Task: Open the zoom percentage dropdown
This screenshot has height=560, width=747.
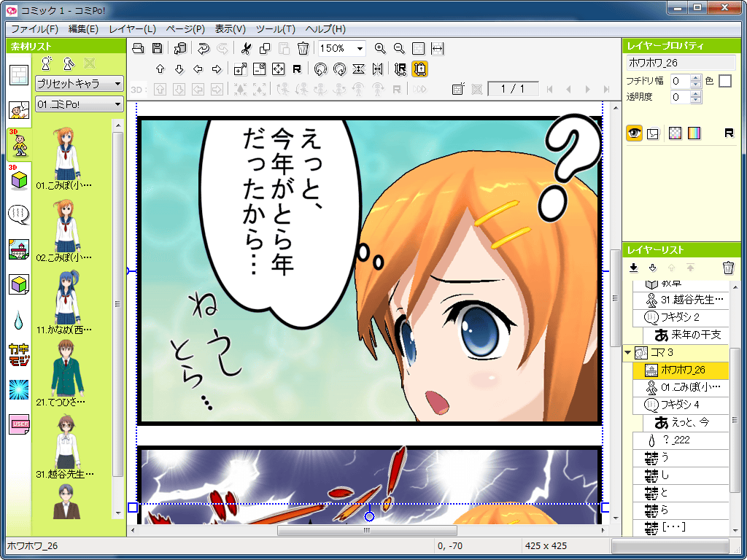Action: [x=360, y=48]
